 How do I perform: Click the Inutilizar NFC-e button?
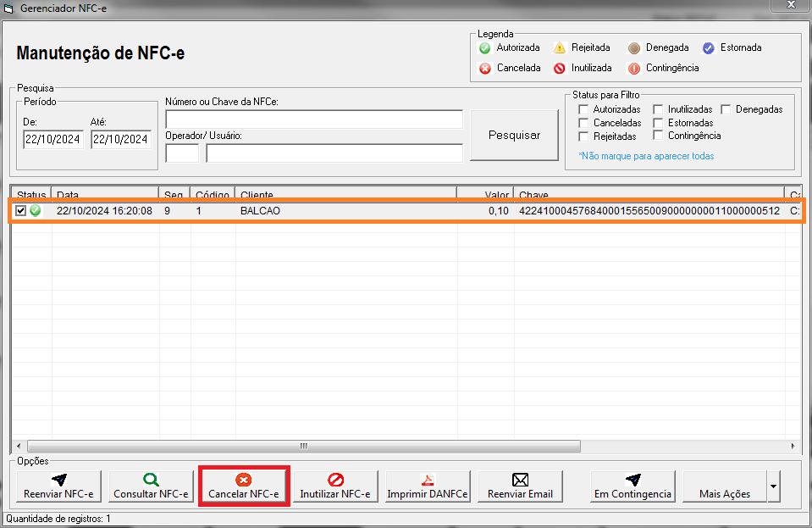[335, 486]
